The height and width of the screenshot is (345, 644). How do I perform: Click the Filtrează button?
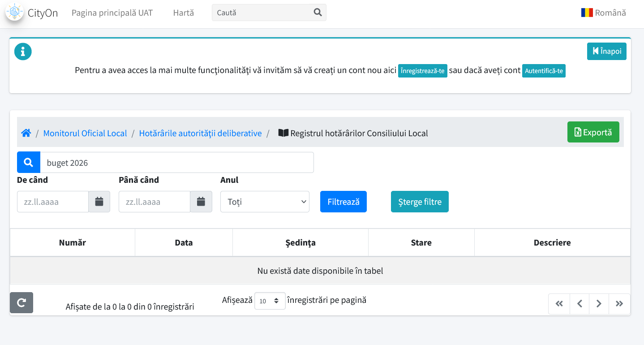[343, 202]
